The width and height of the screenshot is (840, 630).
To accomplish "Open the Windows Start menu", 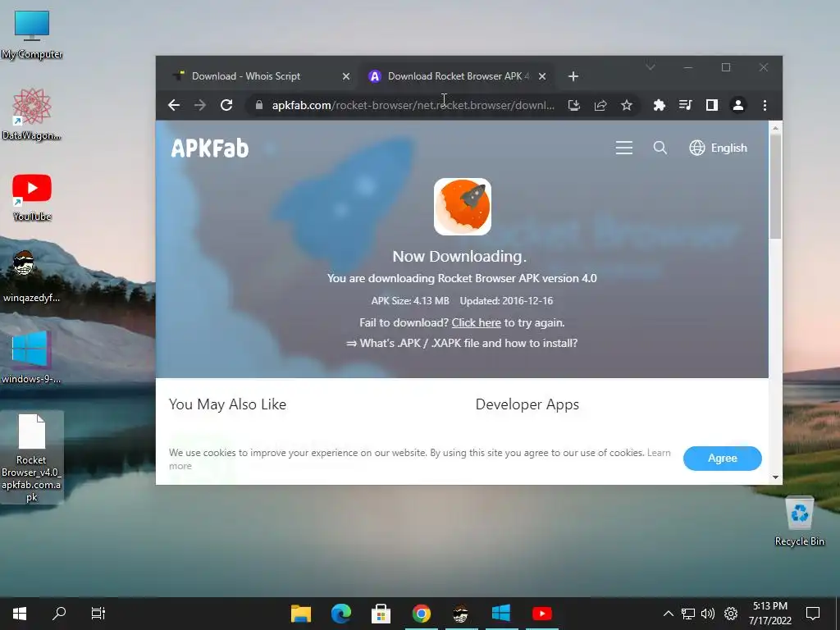I will click(20, 614).
